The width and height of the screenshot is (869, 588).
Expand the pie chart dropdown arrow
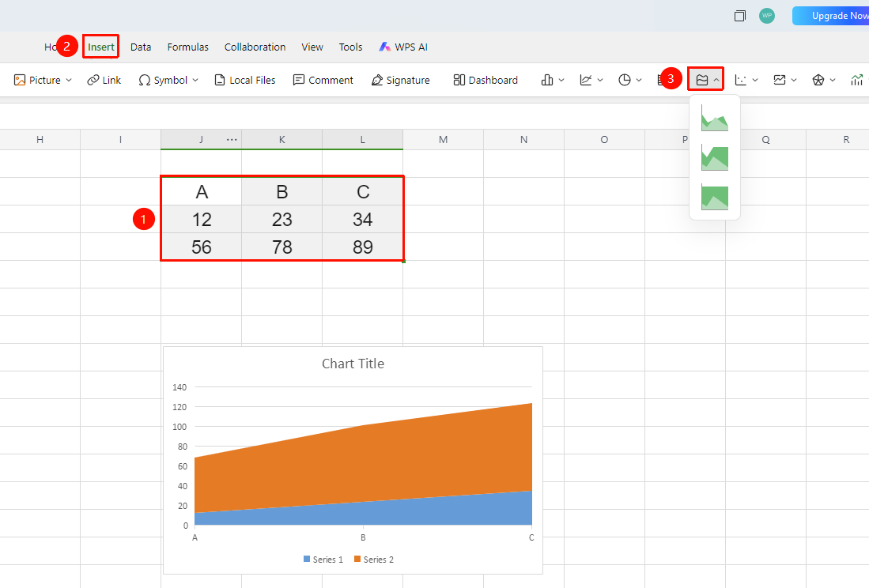pos(639,81)
